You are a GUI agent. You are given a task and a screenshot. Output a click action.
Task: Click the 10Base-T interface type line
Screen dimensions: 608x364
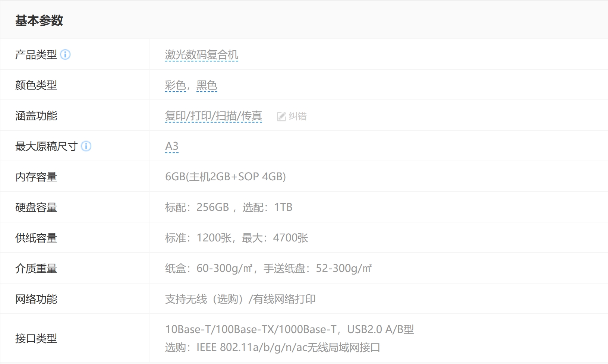(x=289, y=329)
